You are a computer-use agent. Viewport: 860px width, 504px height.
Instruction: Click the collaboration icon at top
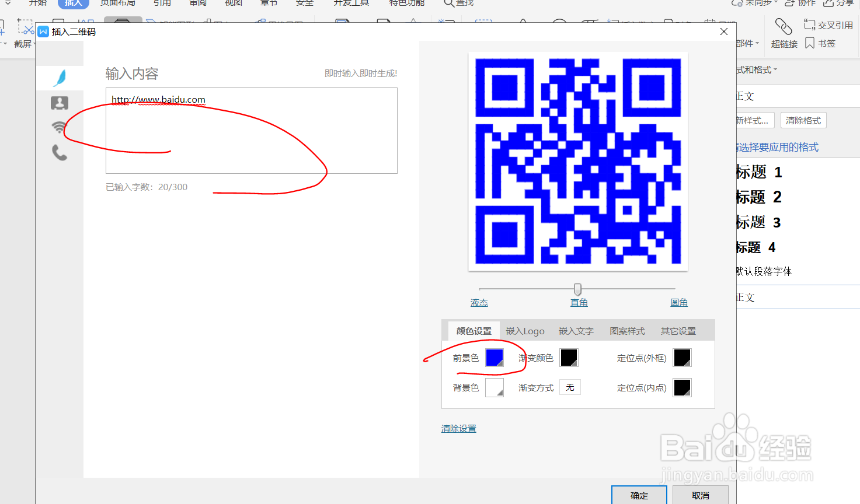coord(790,3)
